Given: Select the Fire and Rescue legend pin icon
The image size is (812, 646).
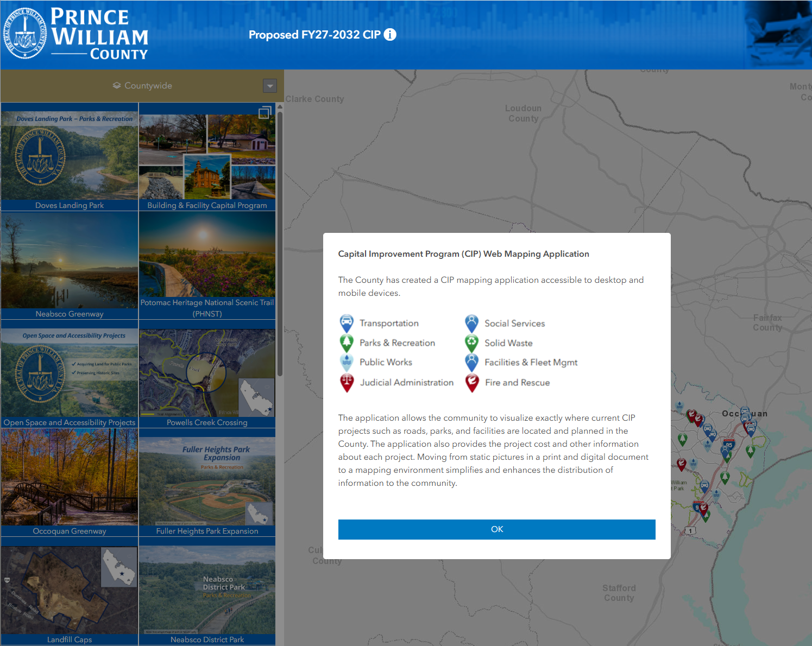Looking at the screenshot, I should 471,382.
